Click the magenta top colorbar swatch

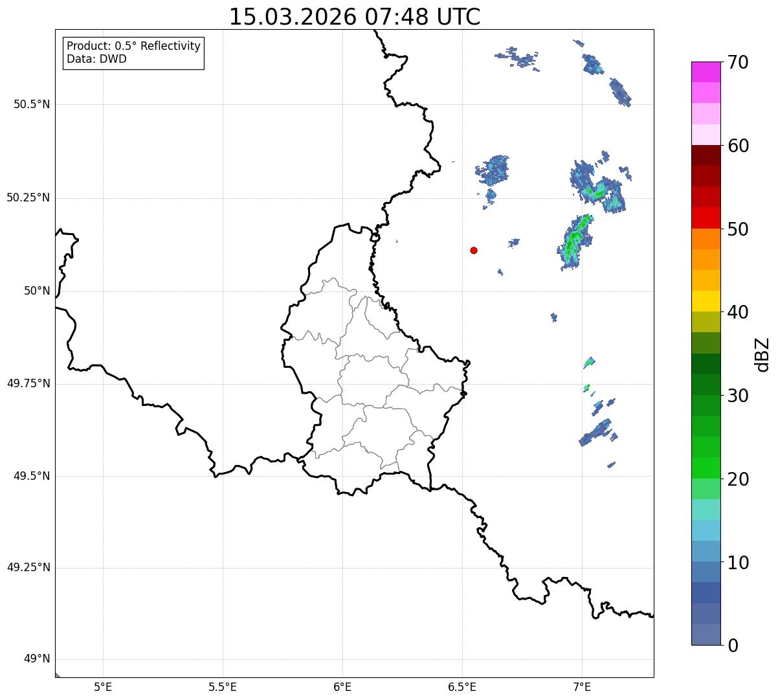[x=706, y=72]
